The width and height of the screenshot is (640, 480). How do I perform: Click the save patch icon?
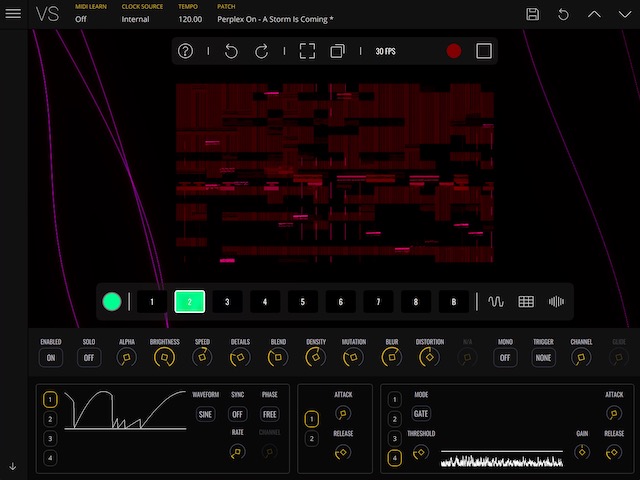[x=533, y=14]
